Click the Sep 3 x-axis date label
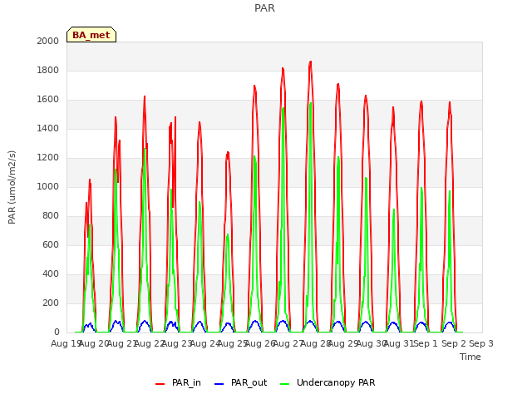 [481, 343]
